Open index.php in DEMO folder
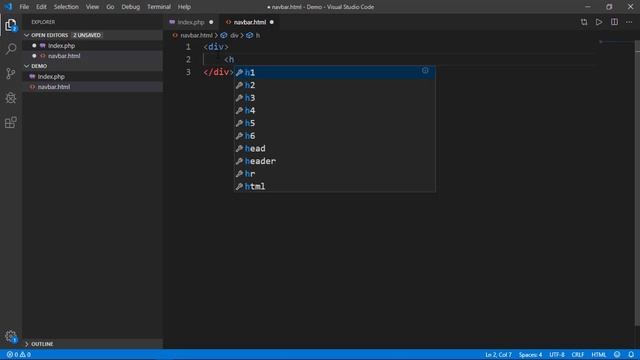The height and width of the screenshot is (360, 640). click(x=92, y=76)
